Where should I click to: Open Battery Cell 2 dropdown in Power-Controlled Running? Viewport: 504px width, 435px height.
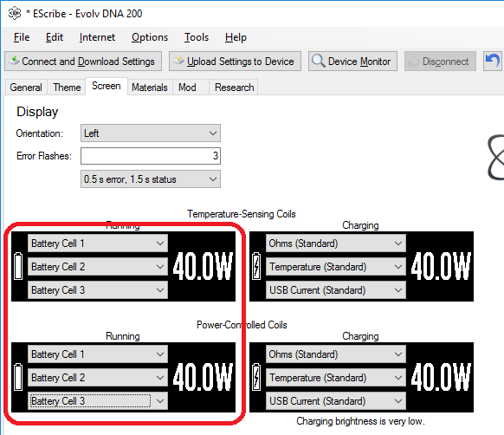click(x=98, y=378)
